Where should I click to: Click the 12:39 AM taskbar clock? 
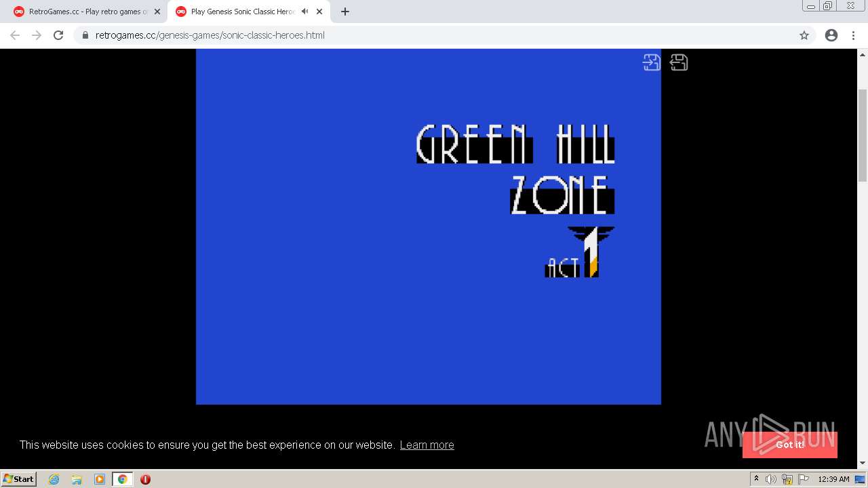pyautogui.click(x=833, y=479)
